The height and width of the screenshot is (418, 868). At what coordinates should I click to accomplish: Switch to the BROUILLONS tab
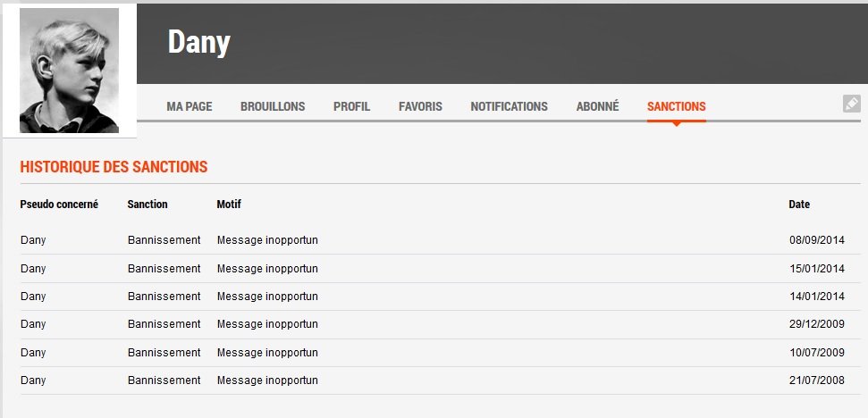click(x=273, y=106)
